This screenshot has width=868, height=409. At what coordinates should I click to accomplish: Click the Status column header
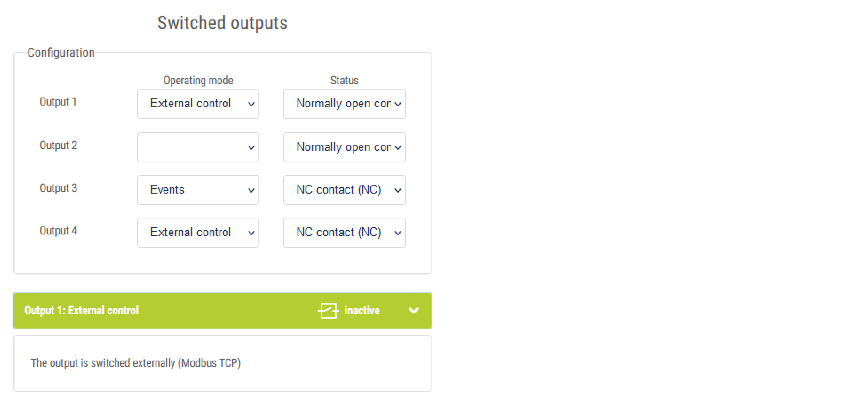[344, 80]
